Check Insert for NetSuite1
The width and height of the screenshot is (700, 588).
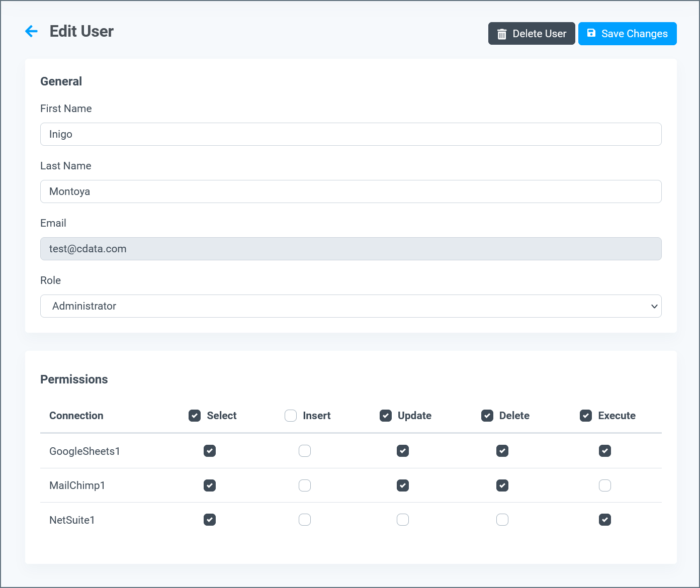(305, 520)
